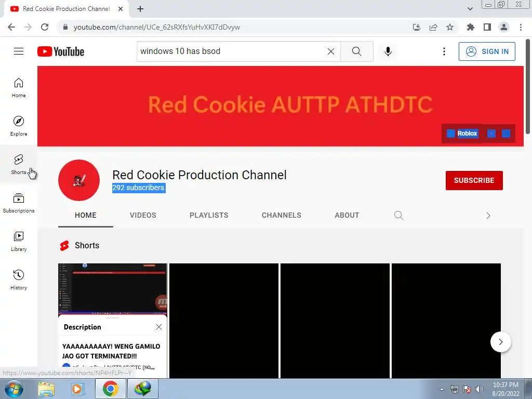Click the channel's red avatar picture

79,180
